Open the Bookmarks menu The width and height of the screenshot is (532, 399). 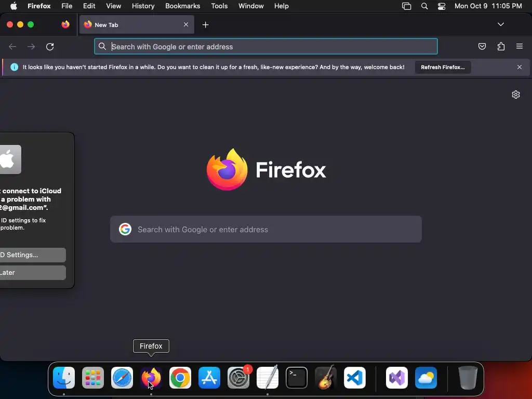[182, 6]
